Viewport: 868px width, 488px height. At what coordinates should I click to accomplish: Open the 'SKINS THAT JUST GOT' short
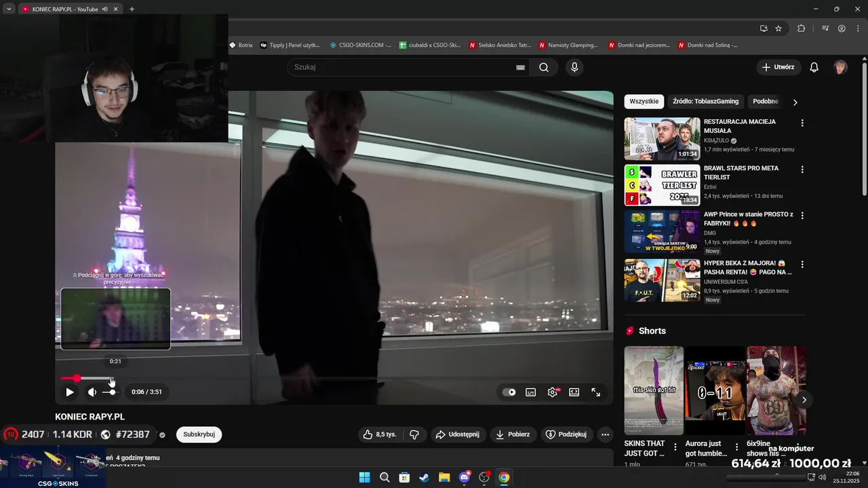(x=654, y=390)
